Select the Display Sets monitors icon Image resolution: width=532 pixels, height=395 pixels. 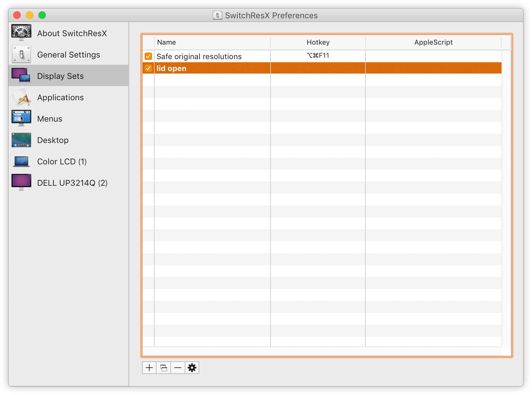21,75
